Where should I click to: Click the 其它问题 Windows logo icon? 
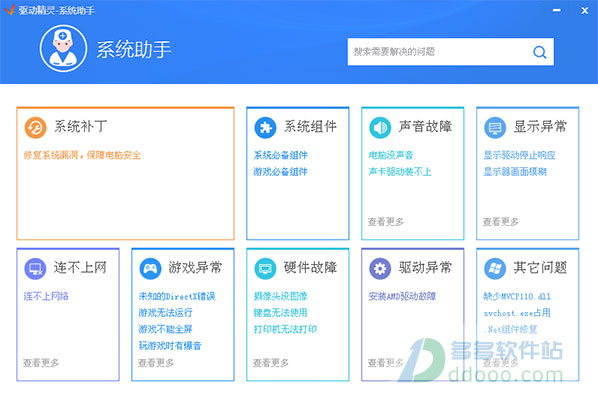pyautogui.click(x=495, y=268)
